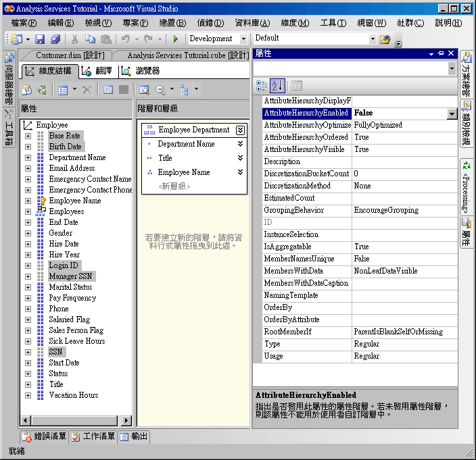Open the Toolbox side tab
The height and width of the screenshot is (460, 476).
9,127
